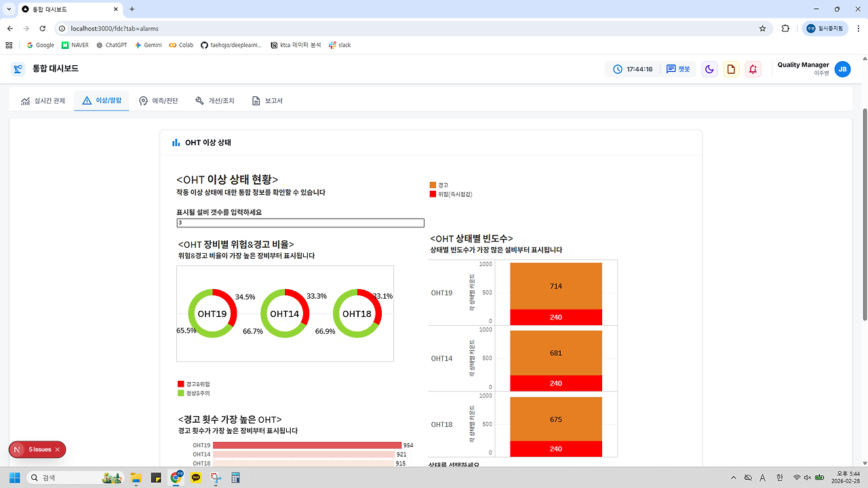868x488 pixels.
Task: Dismiss the 5 Issues badge with X
Action: pyautogui.click(x=58, y=449)
